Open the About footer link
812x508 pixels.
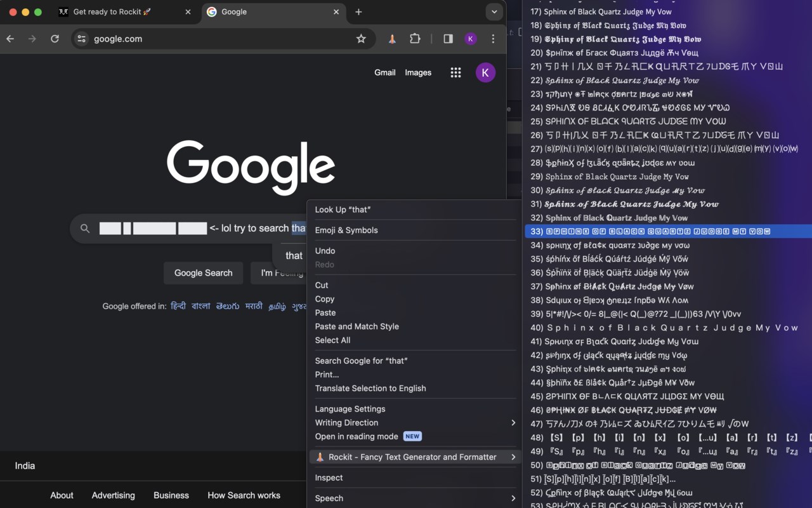point(62,495)
